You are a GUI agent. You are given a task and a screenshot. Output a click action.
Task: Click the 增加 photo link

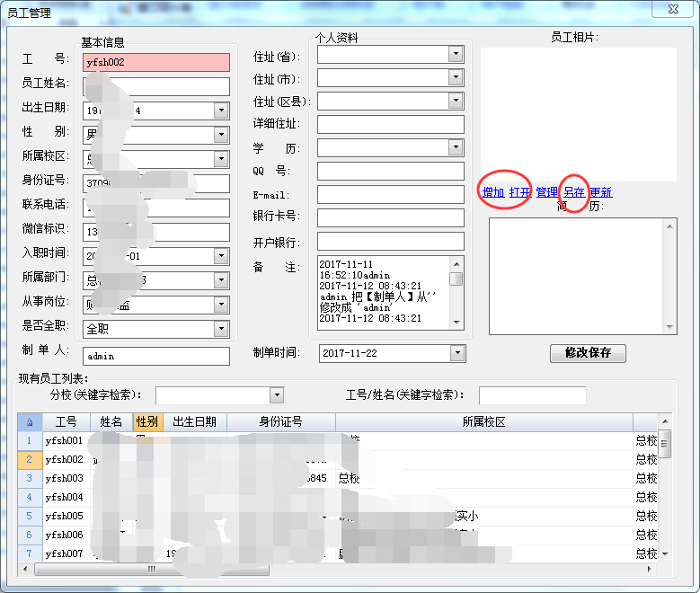point(492,192)
